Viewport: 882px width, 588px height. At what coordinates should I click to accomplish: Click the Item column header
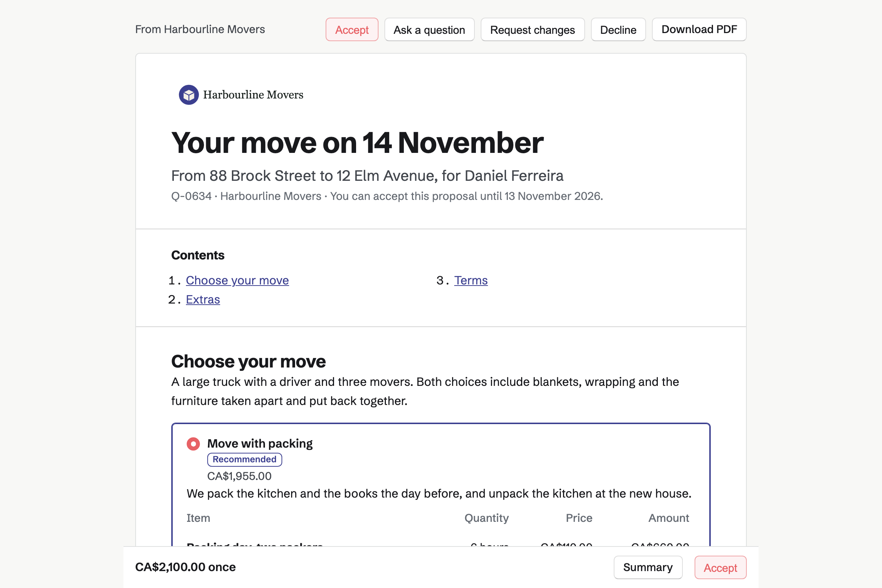[198, 518]
